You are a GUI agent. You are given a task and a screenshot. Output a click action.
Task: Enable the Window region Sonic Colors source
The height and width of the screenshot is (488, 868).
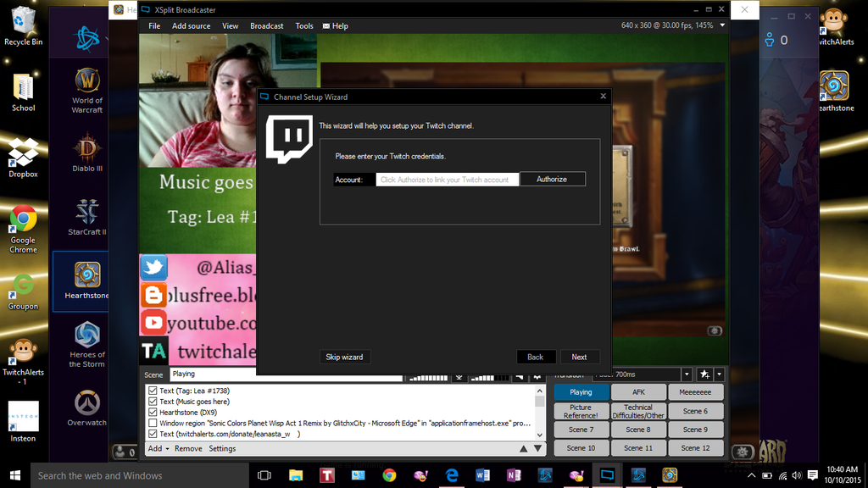pos(153,423)
